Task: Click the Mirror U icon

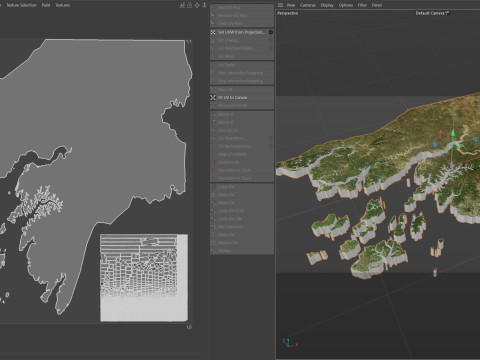Action: click(213, 114)
